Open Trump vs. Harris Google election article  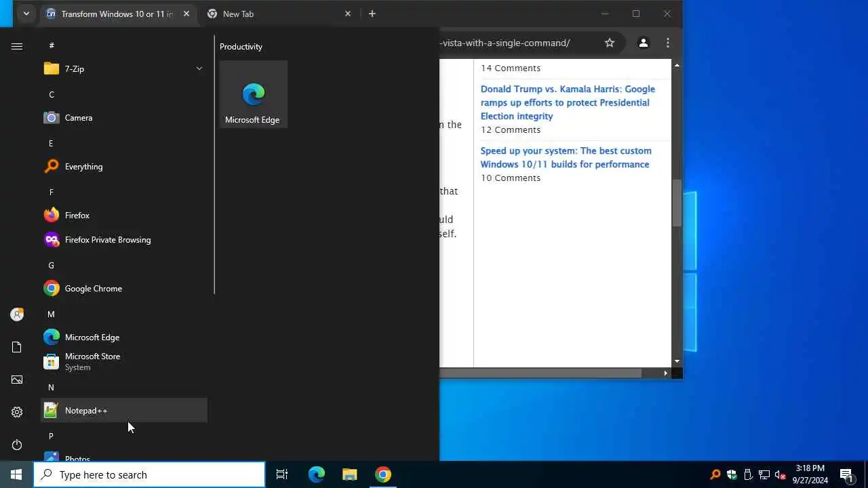[x=568, y=102]
